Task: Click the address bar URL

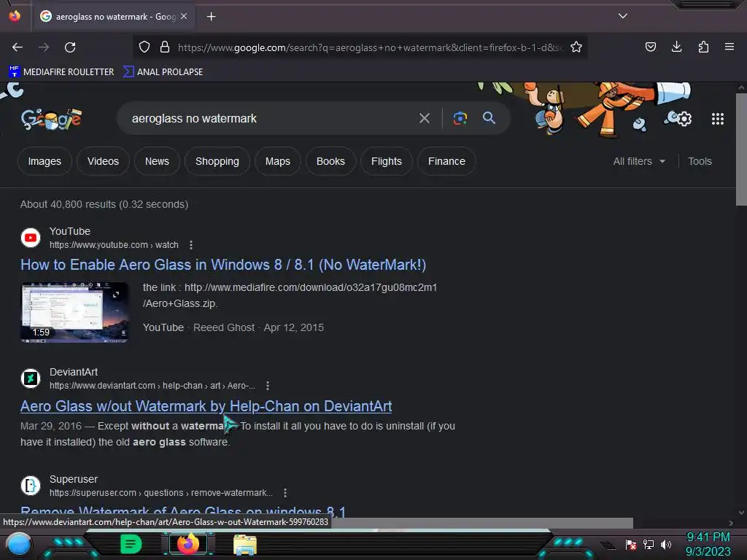Action: point(371,47)
